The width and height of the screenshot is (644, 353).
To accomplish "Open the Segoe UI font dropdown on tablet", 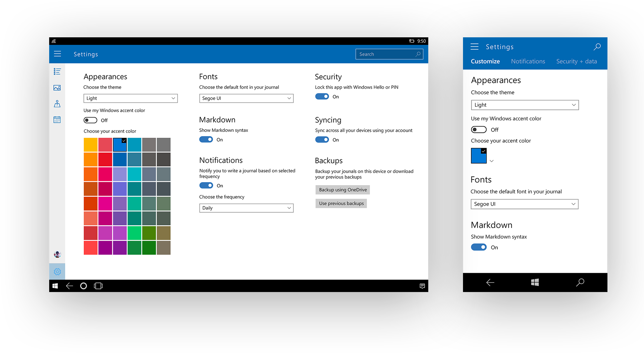I will pyautogui.click(x=246, y=98).
